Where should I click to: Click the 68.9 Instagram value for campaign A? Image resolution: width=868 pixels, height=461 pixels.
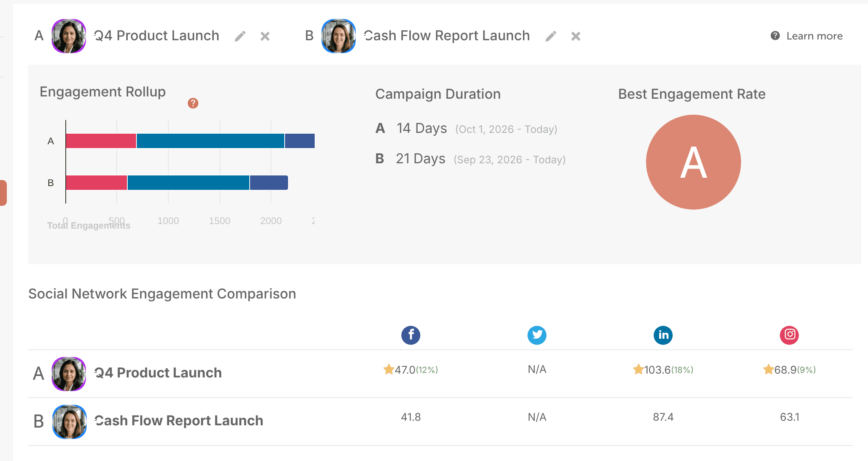click(785, 370)
